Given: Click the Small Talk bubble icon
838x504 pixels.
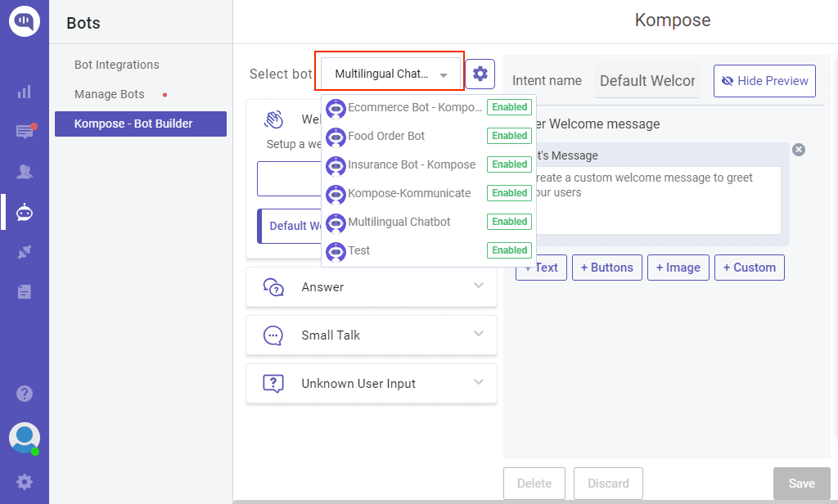Looking at the screenshot, I should point(273,335).
